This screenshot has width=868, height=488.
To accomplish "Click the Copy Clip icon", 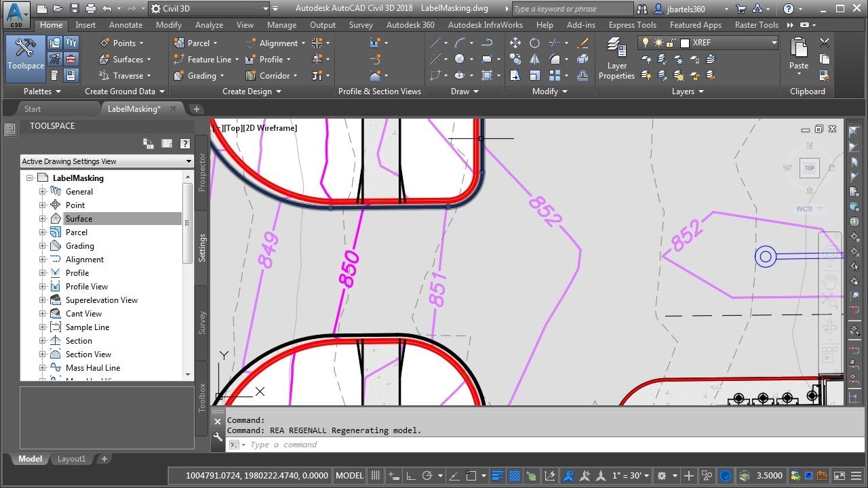I will click(825, 59).
